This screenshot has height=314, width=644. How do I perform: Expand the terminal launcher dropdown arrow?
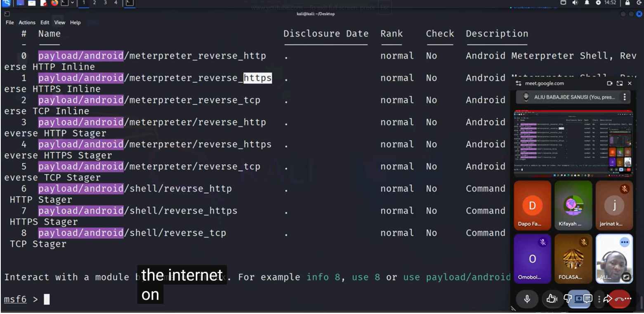click(x=73, y=3)
